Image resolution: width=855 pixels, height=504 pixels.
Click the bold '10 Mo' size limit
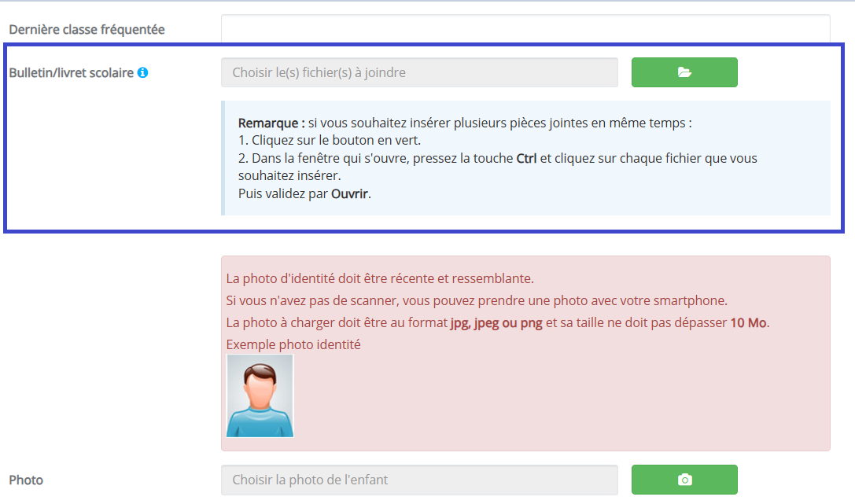tap(748, 322)
